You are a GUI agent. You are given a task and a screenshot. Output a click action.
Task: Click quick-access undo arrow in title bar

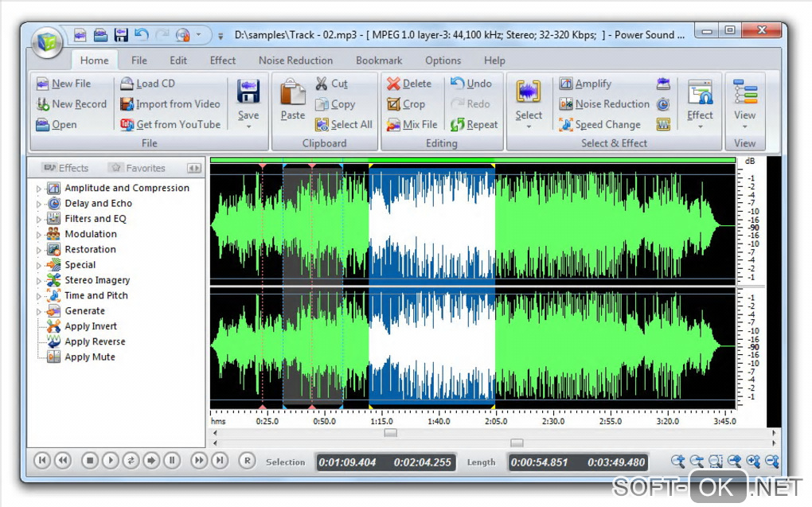coord(142,35)
